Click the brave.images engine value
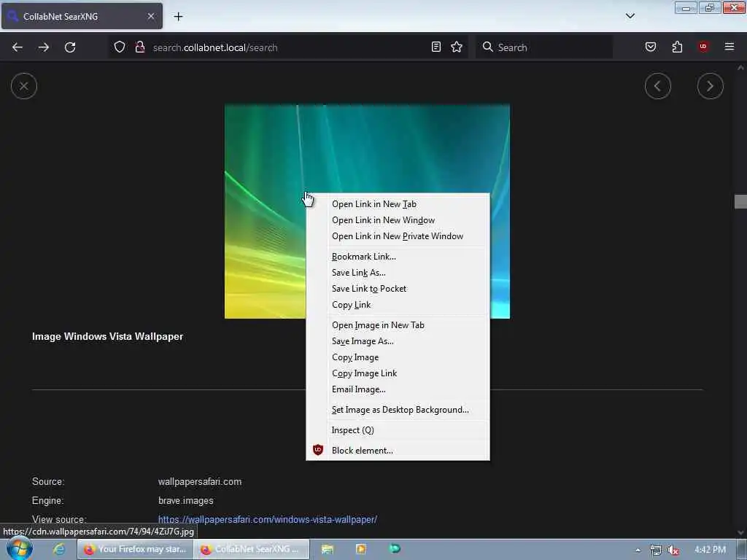The width and height of the screenshot is (747, 560). click(x=186, y=500)
